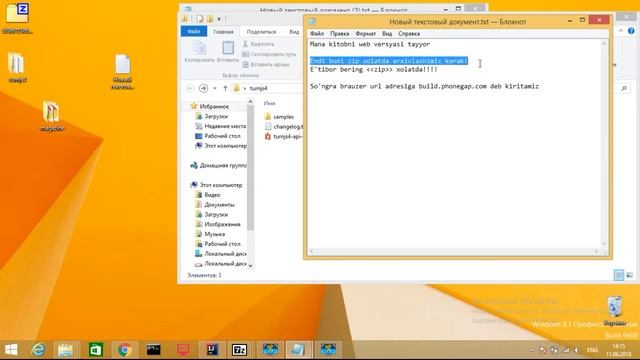The image size is (640, 360).
Task: Switch Explorer to details view icon
Action: point(619,275)
